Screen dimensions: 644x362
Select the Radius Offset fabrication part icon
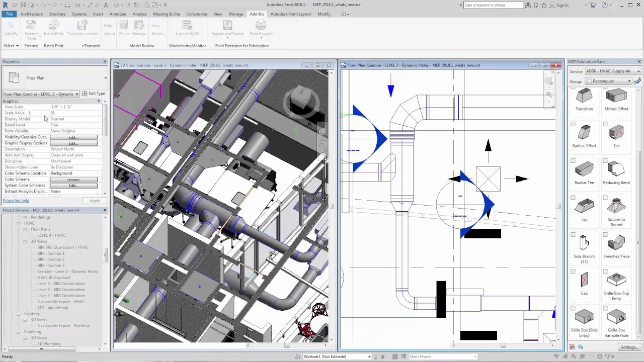point(584,133)
